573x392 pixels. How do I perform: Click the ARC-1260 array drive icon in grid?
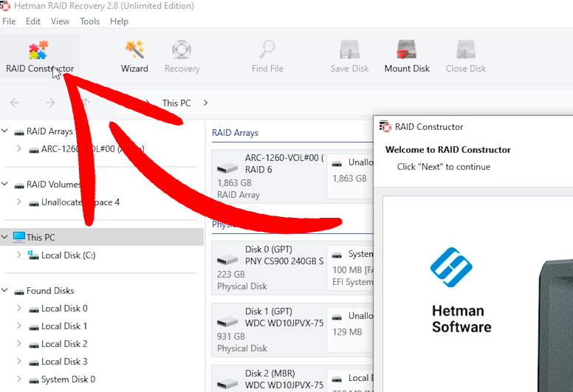[227, 168]
